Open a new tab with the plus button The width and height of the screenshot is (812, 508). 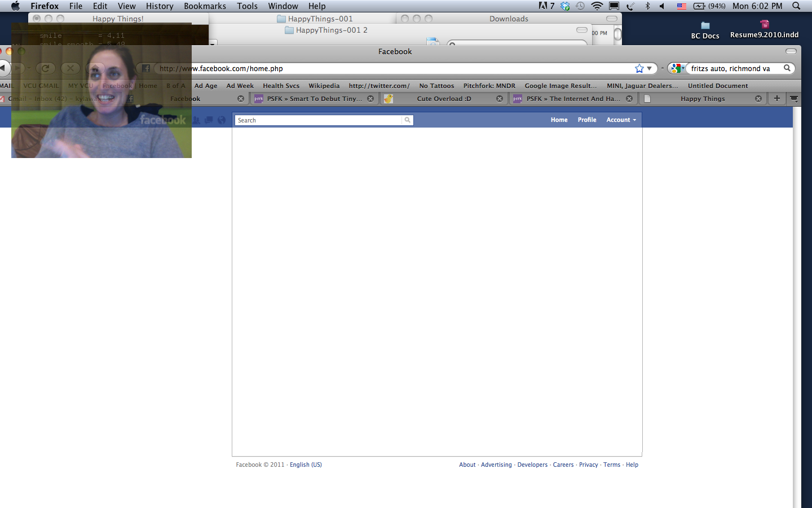776,98
